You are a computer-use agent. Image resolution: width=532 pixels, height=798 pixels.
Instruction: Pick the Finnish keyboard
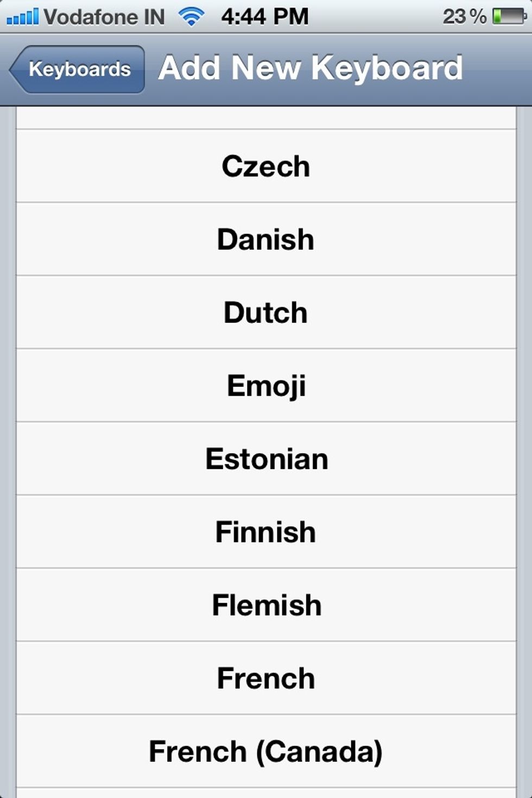(266, 532)
